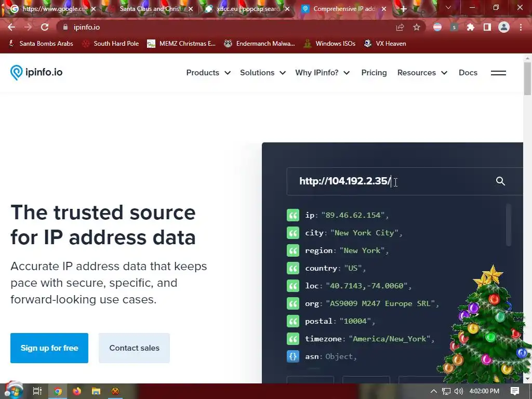Open Endermanch Malwa... bookmark
The width and height of the screenshot is (532, 399).
click(260, 44)
